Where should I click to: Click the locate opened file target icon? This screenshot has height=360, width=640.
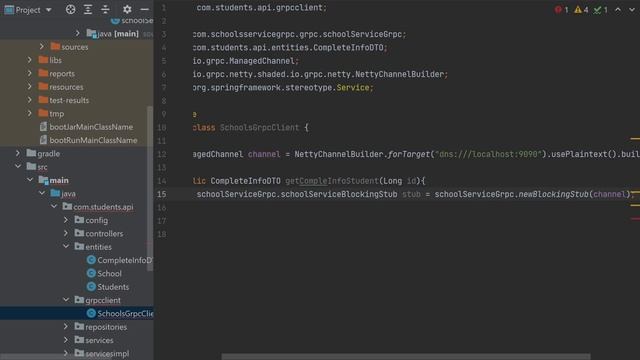pyautogui.click(x=70, y=9)
